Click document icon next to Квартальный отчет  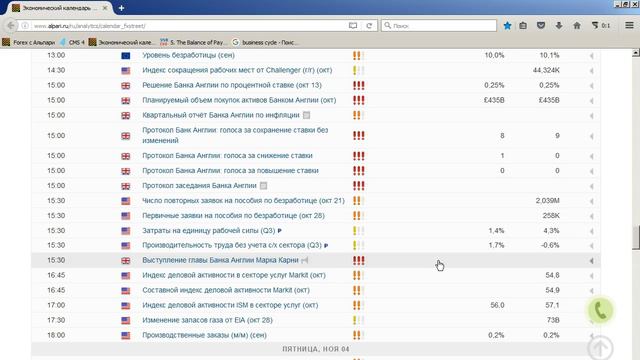pyautogui.click(x=306, y=115)
